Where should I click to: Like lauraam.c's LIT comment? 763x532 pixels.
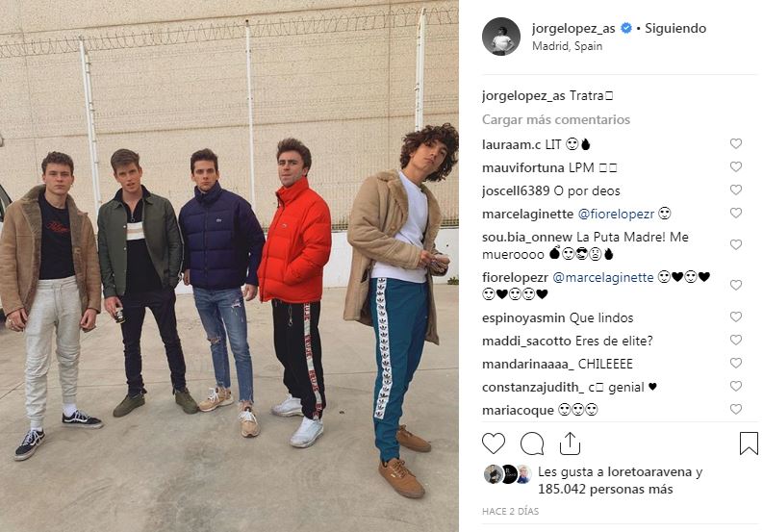point(736,143)
